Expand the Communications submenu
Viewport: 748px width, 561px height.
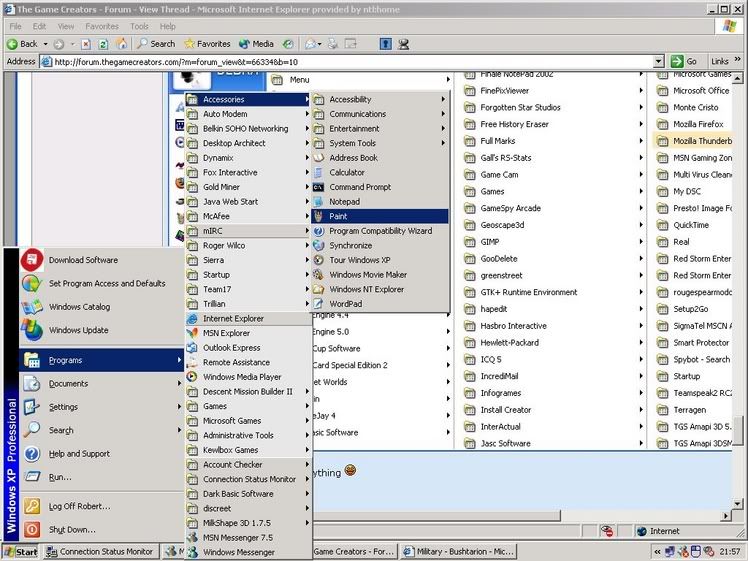380,114
